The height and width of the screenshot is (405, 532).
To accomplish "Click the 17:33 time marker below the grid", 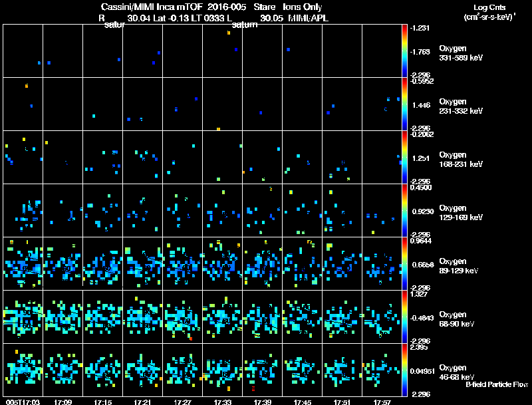I will [223, 402].
